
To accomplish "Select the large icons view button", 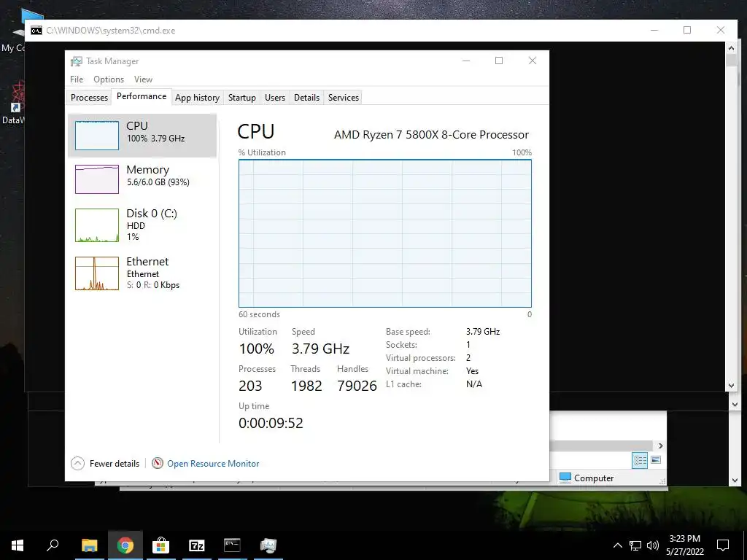I will tap(656, 459).
